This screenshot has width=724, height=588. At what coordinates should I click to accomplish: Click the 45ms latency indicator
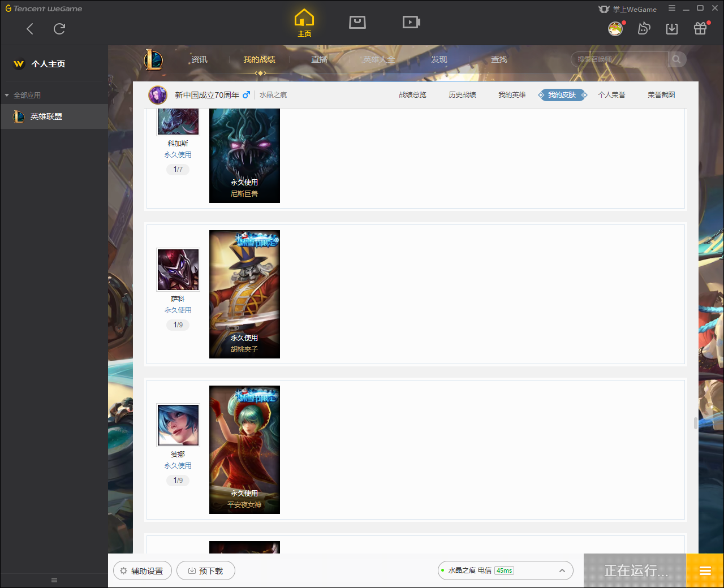coord(504,570)
